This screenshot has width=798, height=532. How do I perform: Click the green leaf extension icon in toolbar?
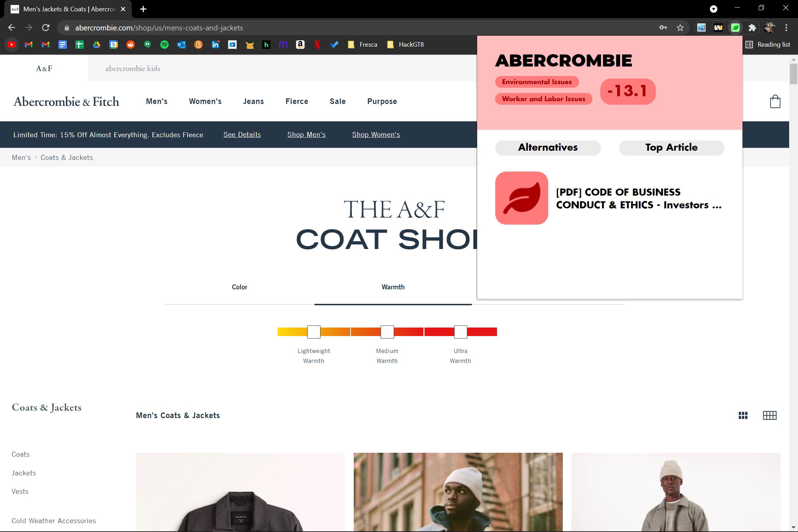[x=735, y=28]
